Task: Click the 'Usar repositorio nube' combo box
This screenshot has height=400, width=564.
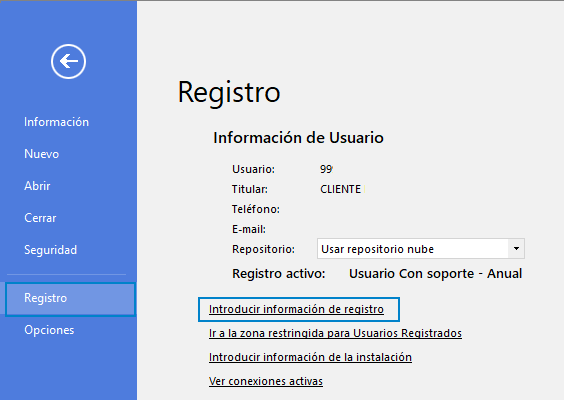Action: pyautogui.click(x=421, y=249)
